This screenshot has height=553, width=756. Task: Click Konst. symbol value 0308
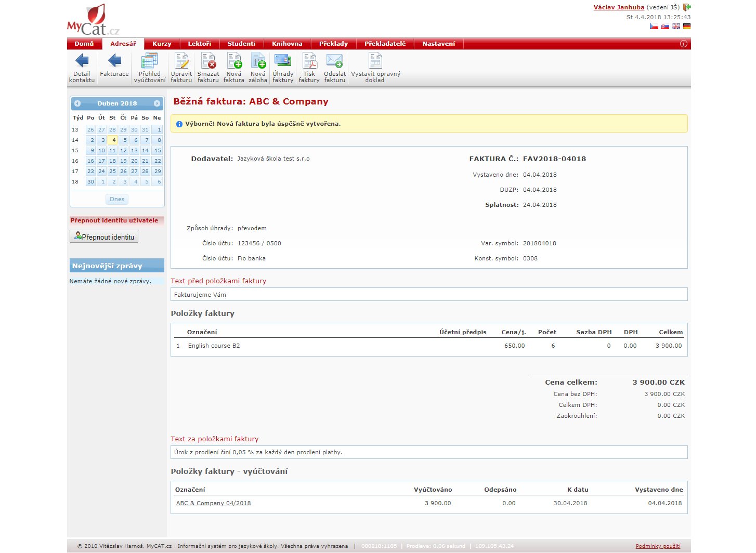tap(530, 258)
